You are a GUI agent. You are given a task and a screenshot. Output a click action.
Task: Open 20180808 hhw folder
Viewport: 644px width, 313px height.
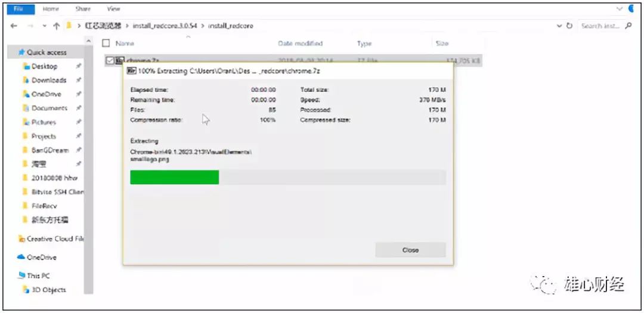point(54,178)
